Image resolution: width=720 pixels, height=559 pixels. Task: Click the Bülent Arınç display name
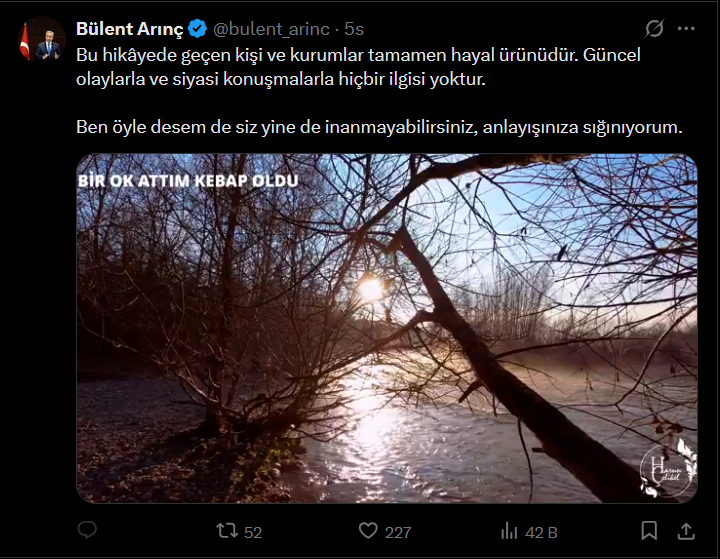(x=129, y=29)
